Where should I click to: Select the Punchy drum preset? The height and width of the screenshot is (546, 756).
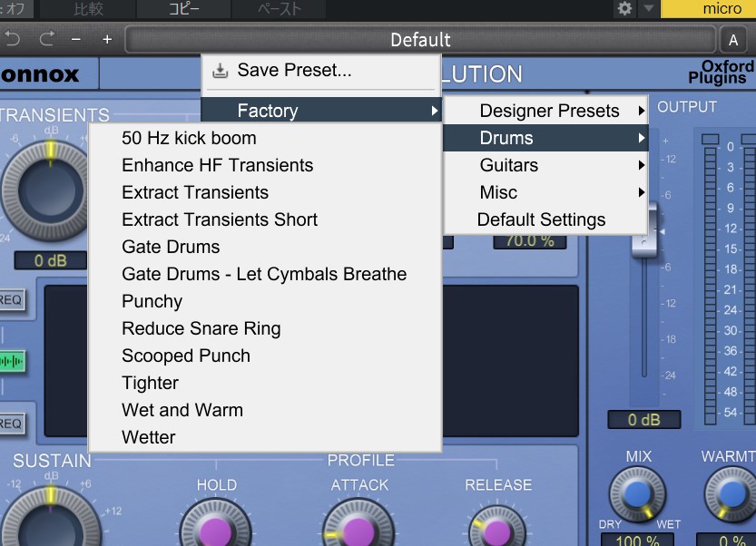pos(152,301)
